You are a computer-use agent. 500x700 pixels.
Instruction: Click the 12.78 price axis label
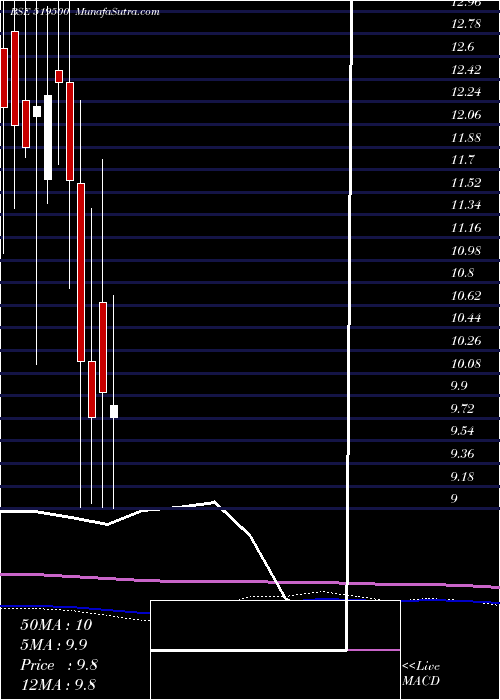pos(466,24)
